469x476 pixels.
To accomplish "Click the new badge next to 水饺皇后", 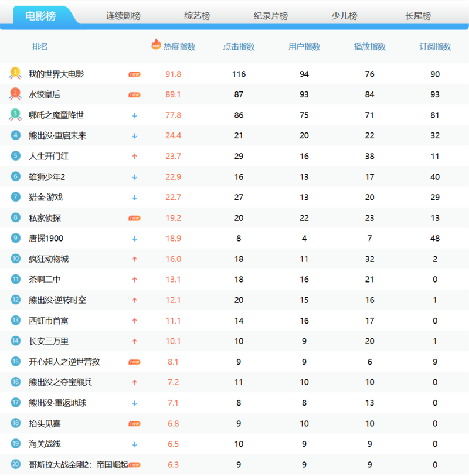I will click(x=134, y=95).
